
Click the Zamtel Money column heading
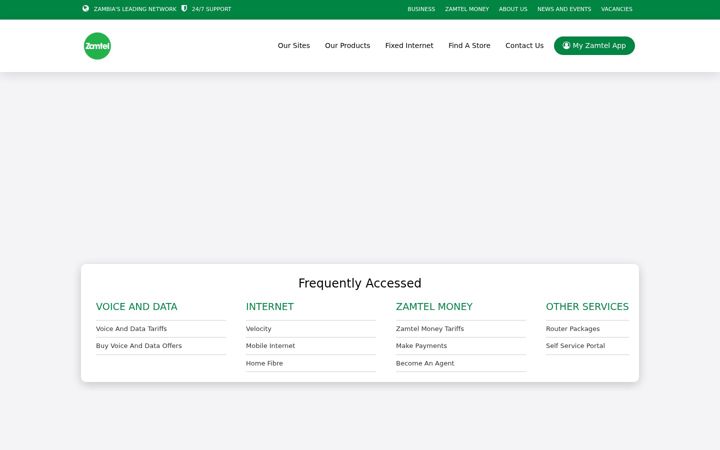tap(434, 306)
